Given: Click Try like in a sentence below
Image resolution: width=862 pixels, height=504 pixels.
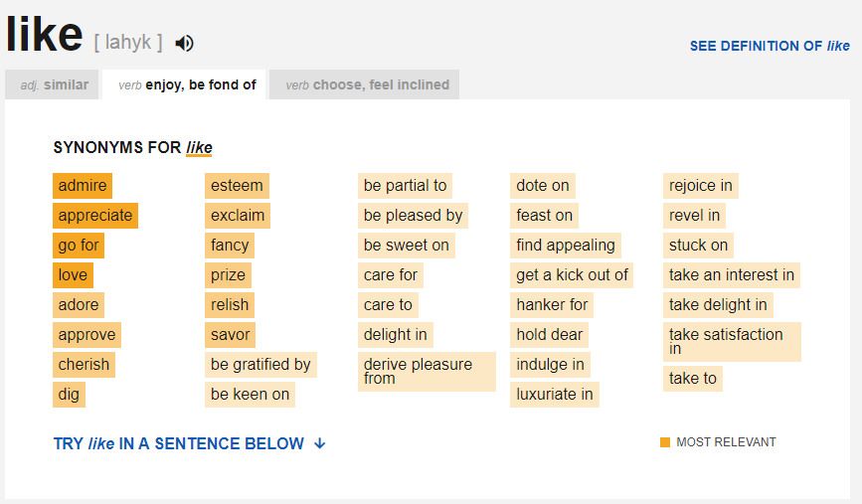Looking at the screenshot, I should [179, 443].
